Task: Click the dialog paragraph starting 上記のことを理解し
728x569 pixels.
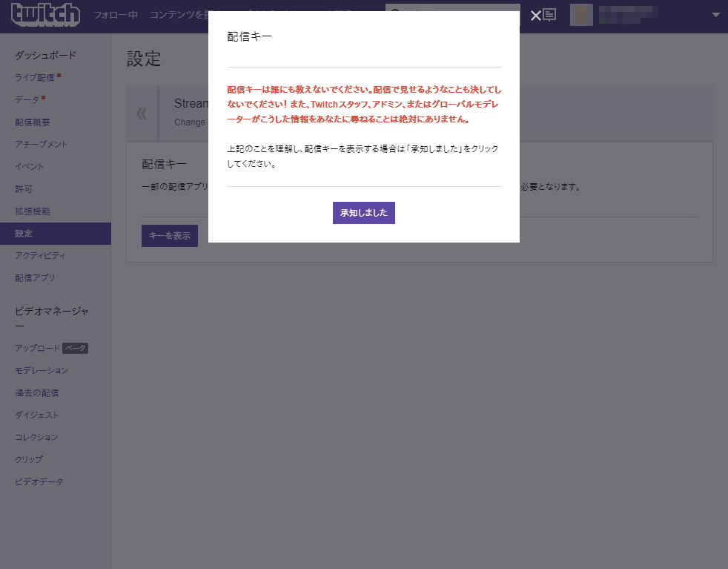Action: click(363, 156)
